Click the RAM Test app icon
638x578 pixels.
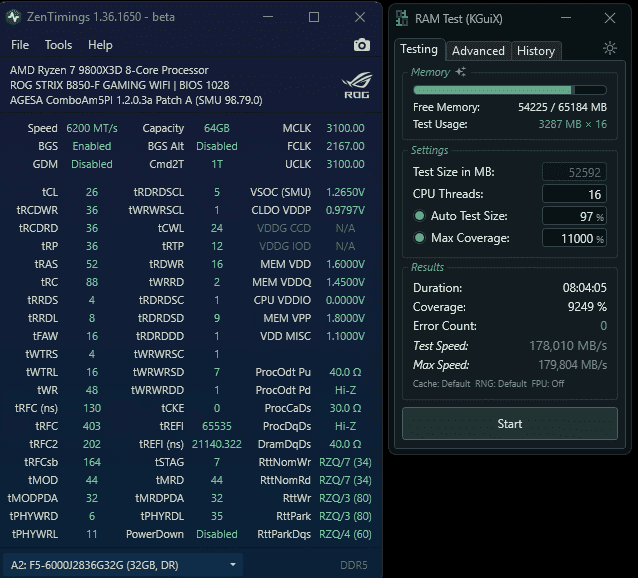(x=402, y=18)
